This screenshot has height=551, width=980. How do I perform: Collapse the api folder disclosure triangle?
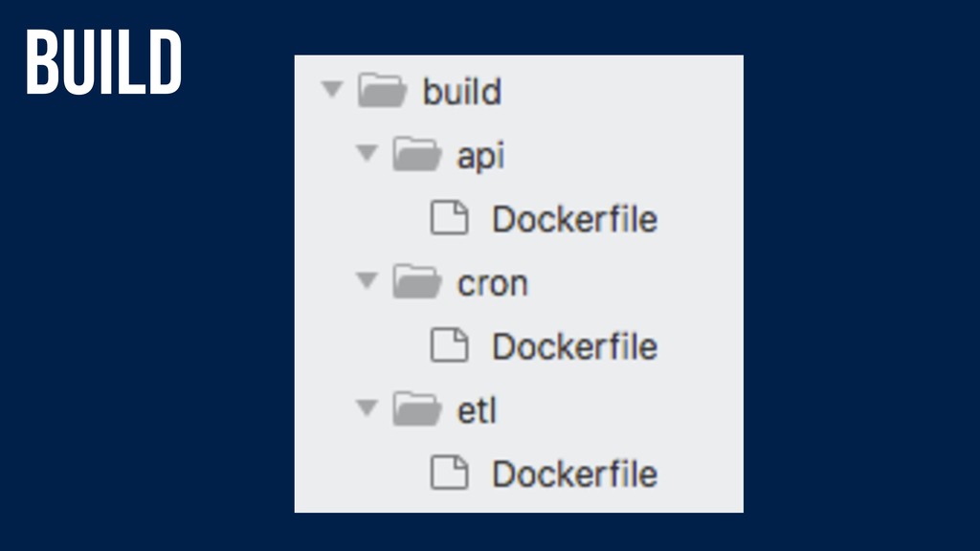(x=367, y=153)
